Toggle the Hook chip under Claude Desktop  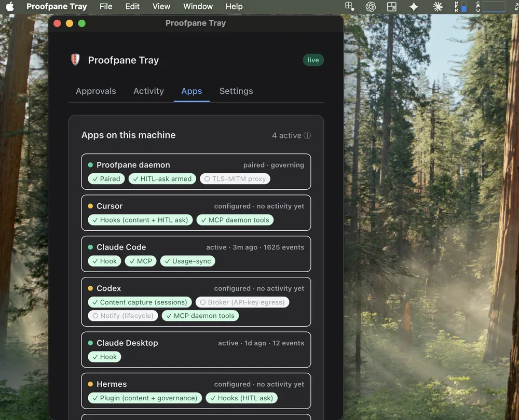pos(105,357)
